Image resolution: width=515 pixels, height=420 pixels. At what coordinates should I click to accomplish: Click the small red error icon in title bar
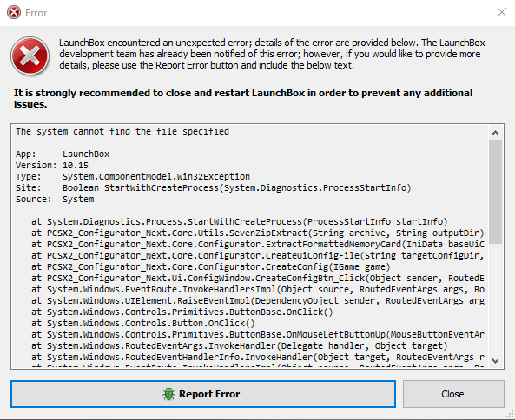tap(14, 13)
